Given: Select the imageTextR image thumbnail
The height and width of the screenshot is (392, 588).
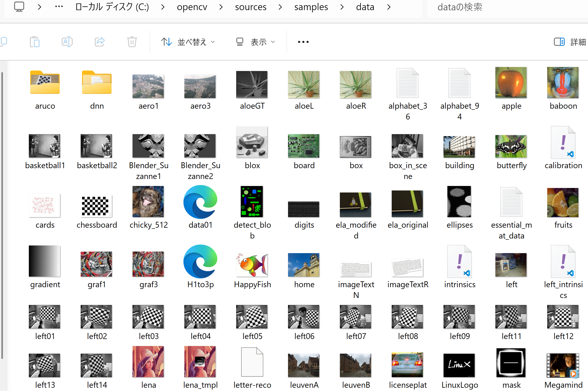Looking at the screenshot, I should 407,268.
